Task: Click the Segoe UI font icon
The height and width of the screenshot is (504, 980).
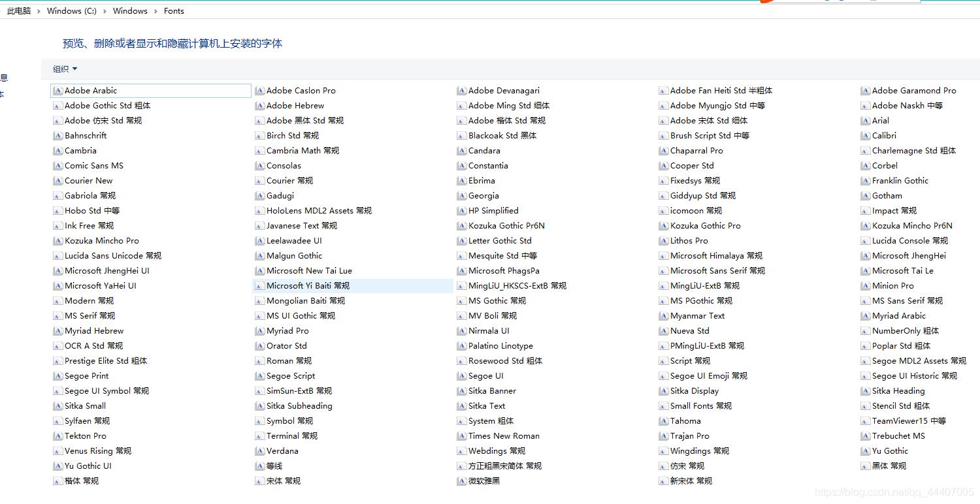Action: [x=461, y=376]
